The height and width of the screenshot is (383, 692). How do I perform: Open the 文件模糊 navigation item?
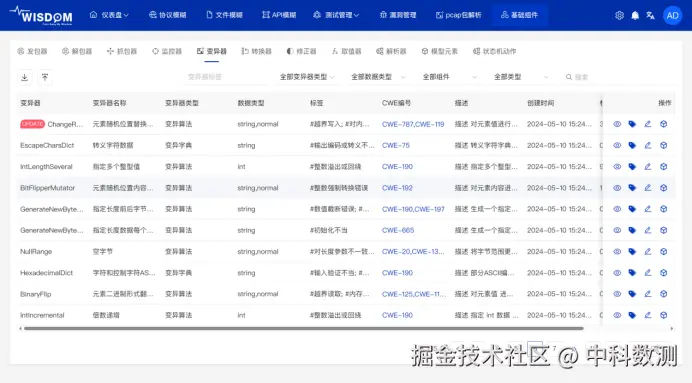point(225,15)
